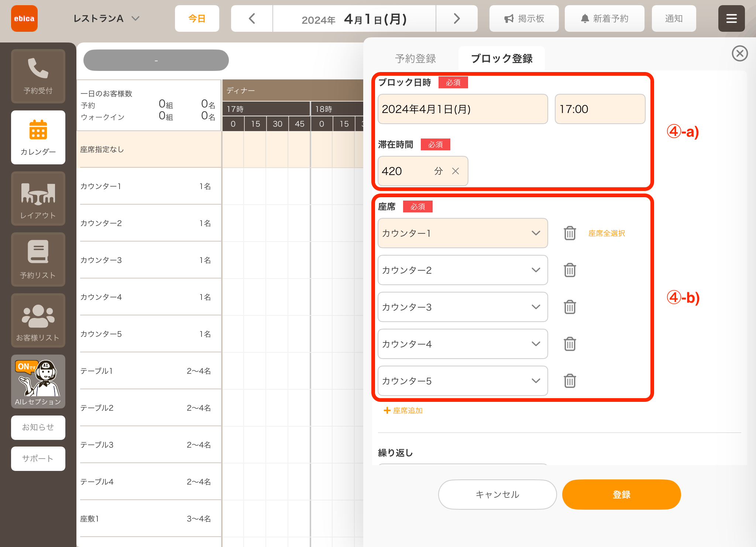This screenshot has width=756, height=547.
Task: Click the 17:00 time field
Action: point(600,109)
